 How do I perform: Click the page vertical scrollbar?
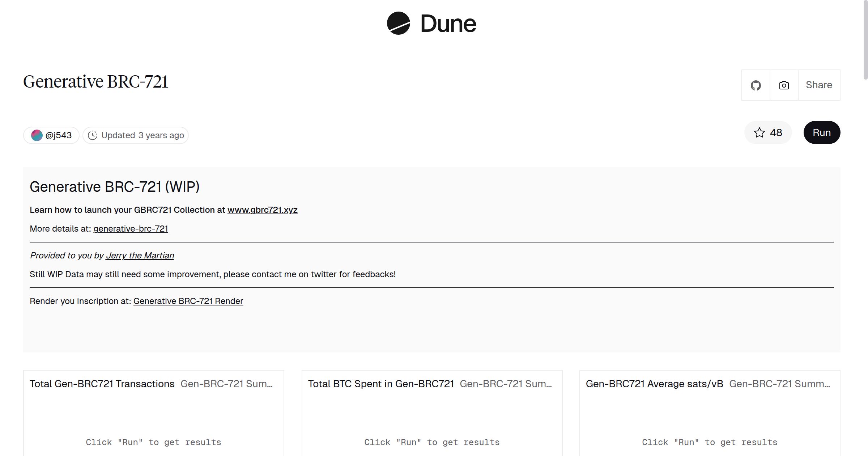tap(865, 40)
